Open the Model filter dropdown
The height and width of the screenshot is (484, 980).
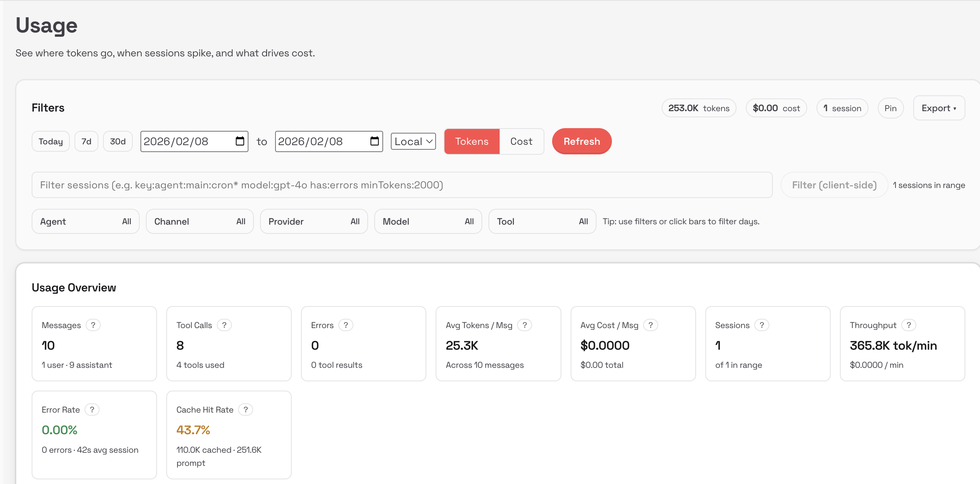(x=428, y=222)
